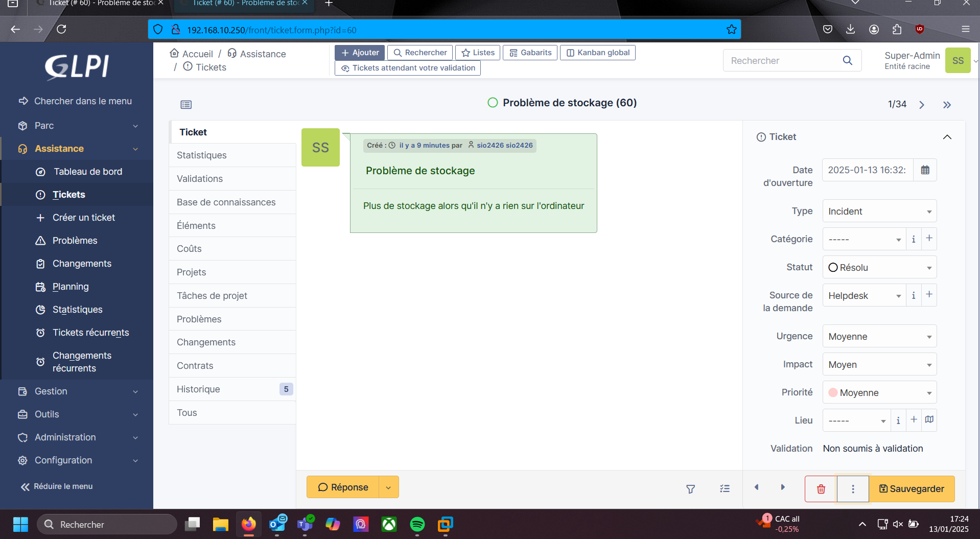The height and width of the screenshot is (539, 980).
Task: Select Créer un ticket in sidebar
Action: [84, 218]
